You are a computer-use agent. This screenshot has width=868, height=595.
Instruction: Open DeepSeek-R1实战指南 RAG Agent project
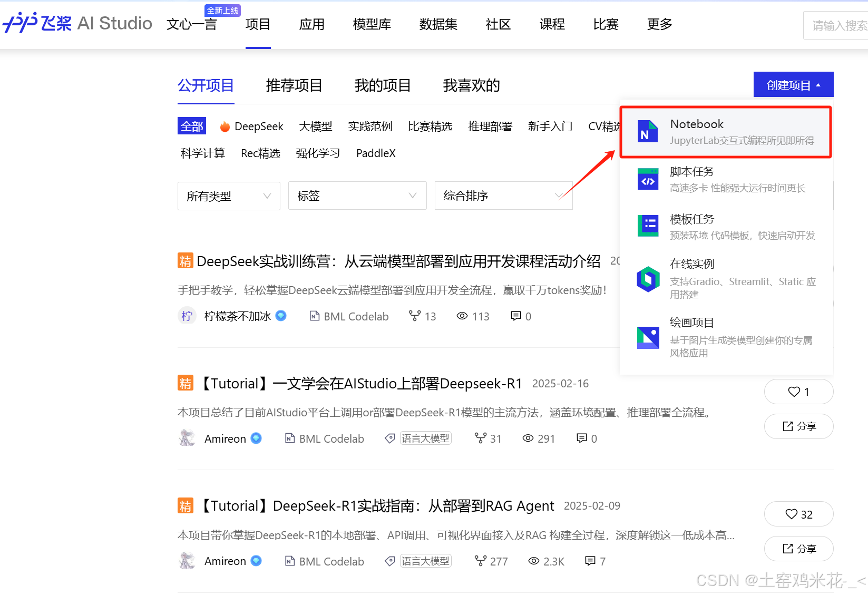[x=376, y=506]
